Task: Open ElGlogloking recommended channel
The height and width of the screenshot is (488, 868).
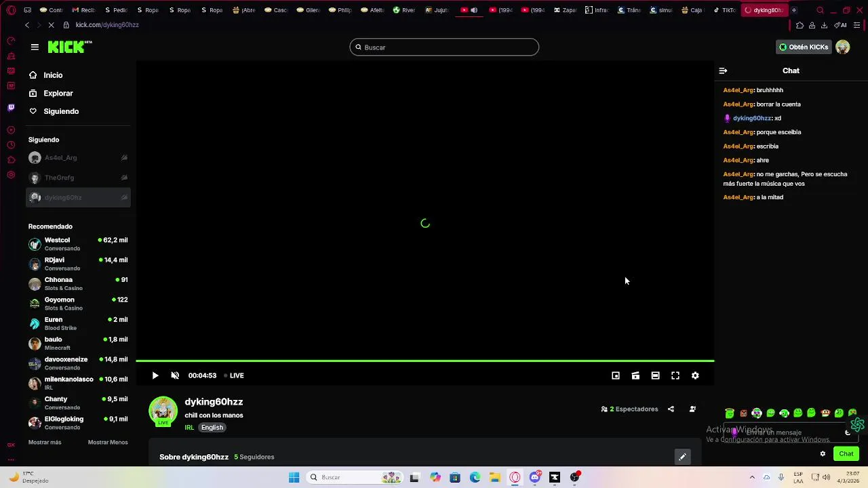Action: 78,423
